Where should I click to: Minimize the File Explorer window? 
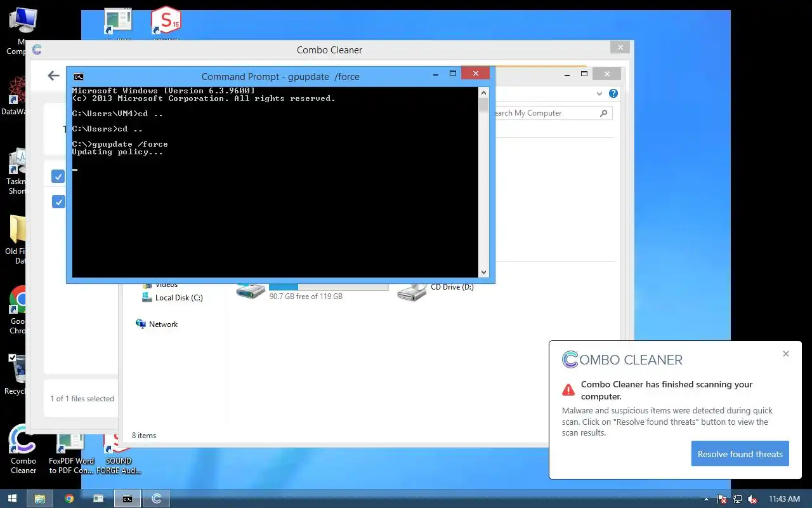coord(566,74)
